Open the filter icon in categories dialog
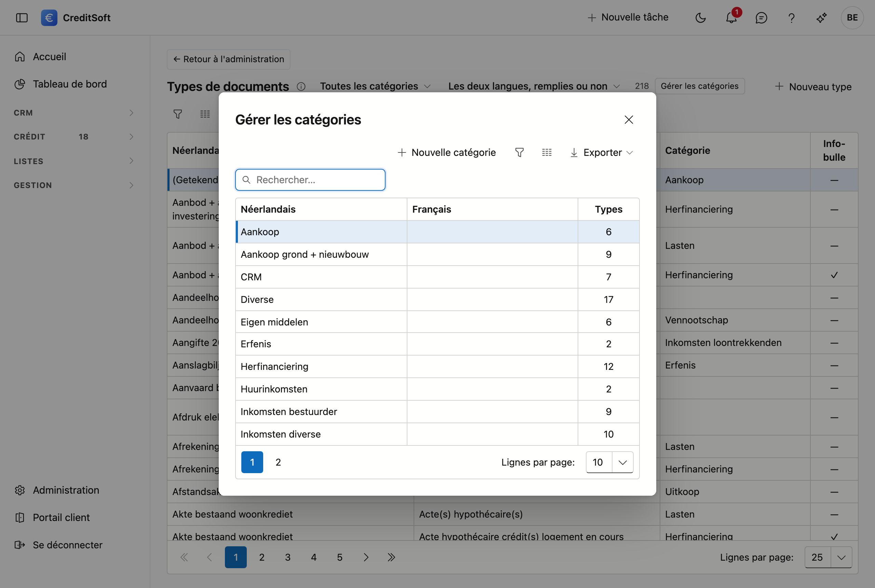The width and height of the screenshot is (875, 588). [519, 152]
